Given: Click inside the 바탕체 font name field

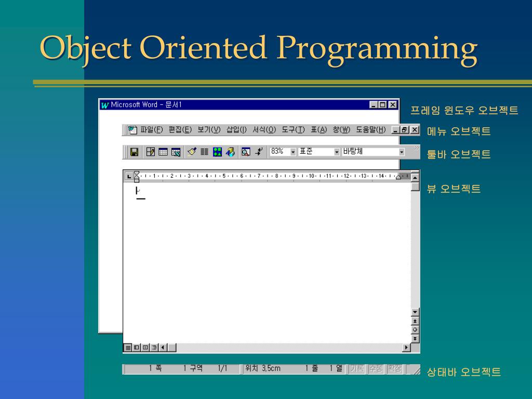Looking at the screenshot, I should (x=370, y=152).
